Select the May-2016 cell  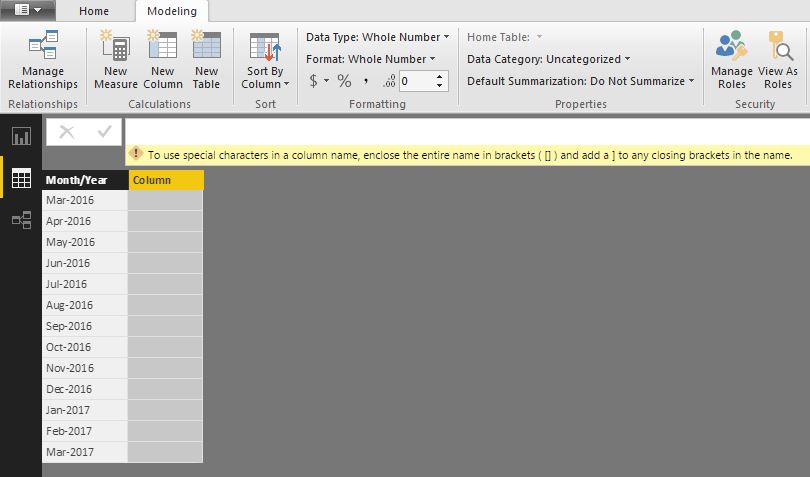coord(85,242)
